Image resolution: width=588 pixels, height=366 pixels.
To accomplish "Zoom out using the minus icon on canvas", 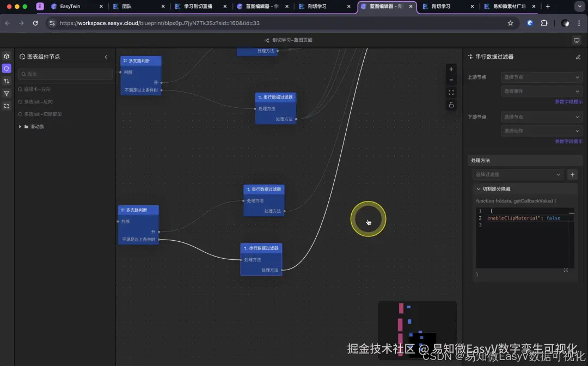I will [x=451, y=80].
